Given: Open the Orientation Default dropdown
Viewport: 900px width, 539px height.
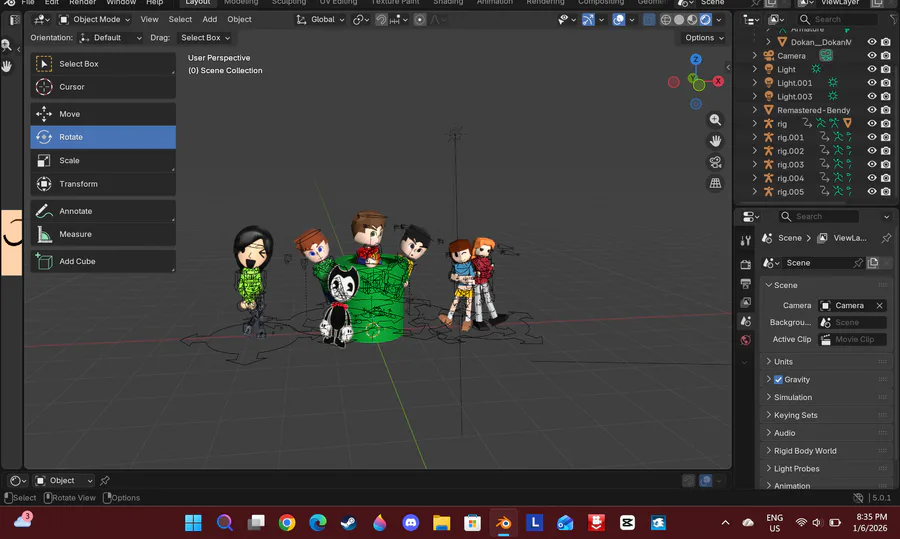Looking at the screenshot, I should [x=110, y=38].
